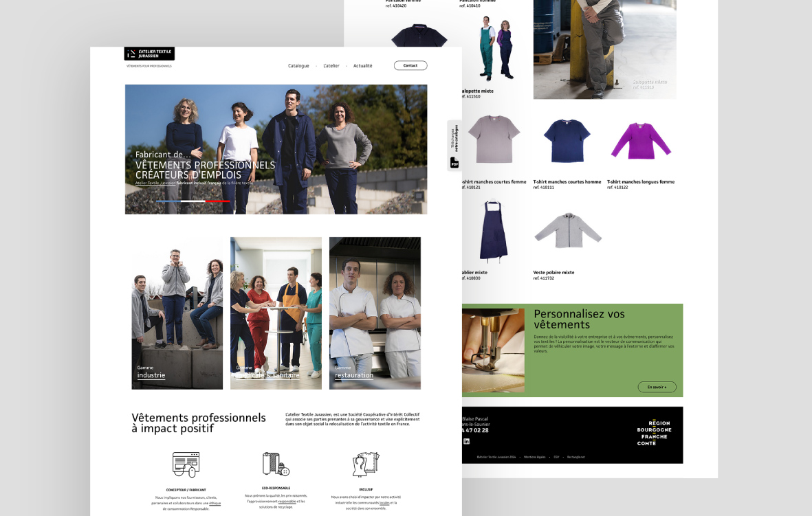Click the PDF catalogue download icon
This screenshot has height=516, width=812.
tap(454, 163)
